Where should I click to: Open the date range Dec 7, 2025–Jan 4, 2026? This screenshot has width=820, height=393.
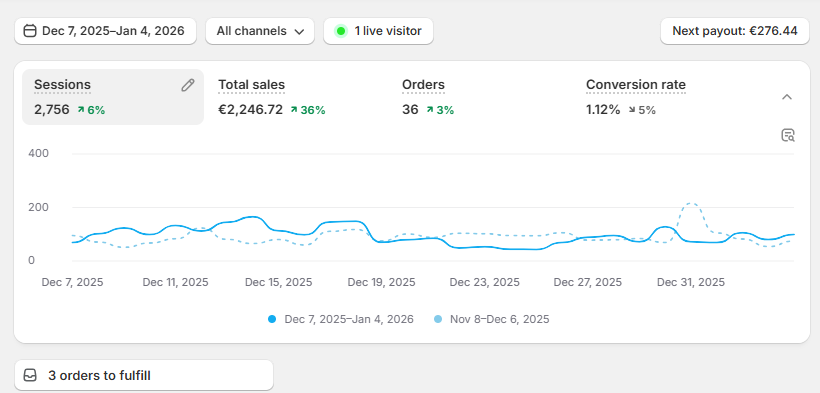pyautogui.click(x=105, y=31)
